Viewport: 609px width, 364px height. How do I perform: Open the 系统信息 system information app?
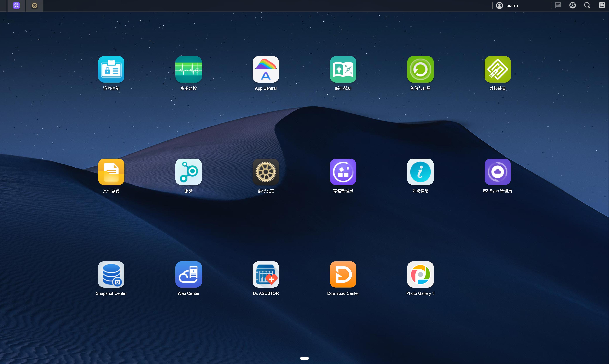coord(420,172)
